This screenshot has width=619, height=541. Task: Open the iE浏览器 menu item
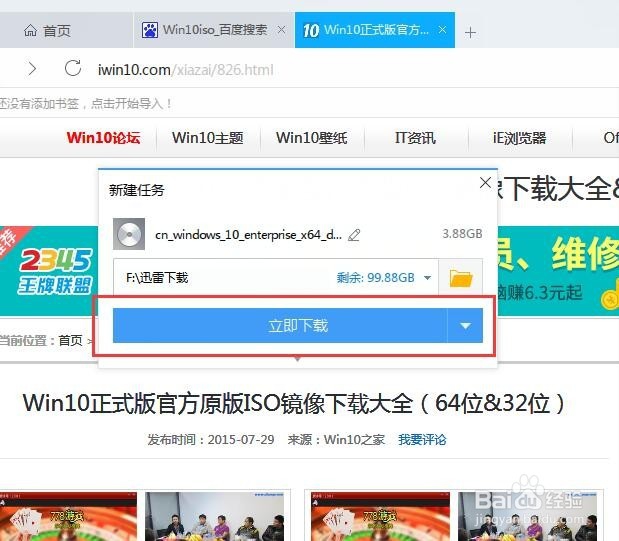tap(519, 138)
